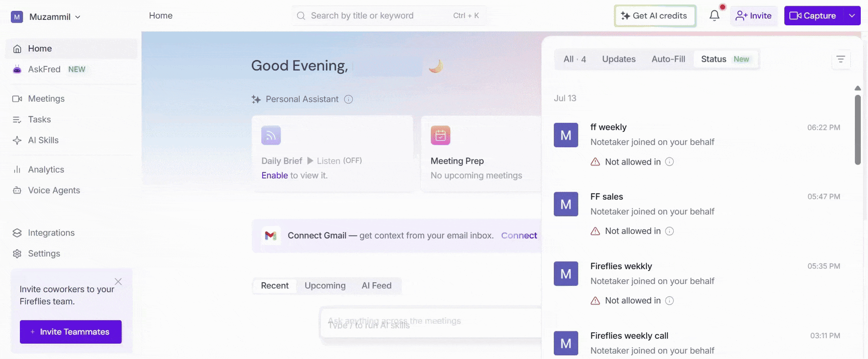The height and width of the screenshot is (359, 868).
Task: Open the Fireflies wekkly notification title
Action: point(621,266)
